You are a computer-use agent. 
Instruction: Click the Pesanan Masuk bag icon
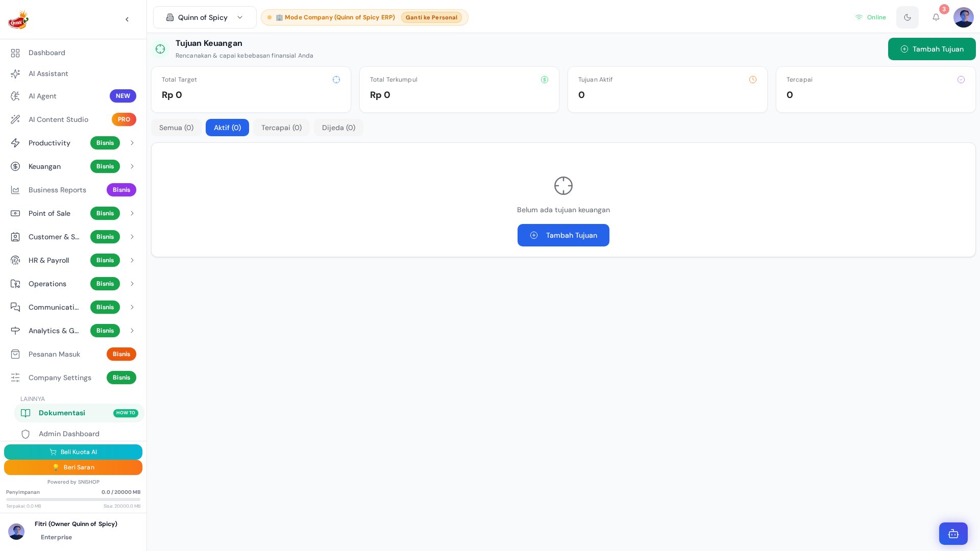(15, 354)
